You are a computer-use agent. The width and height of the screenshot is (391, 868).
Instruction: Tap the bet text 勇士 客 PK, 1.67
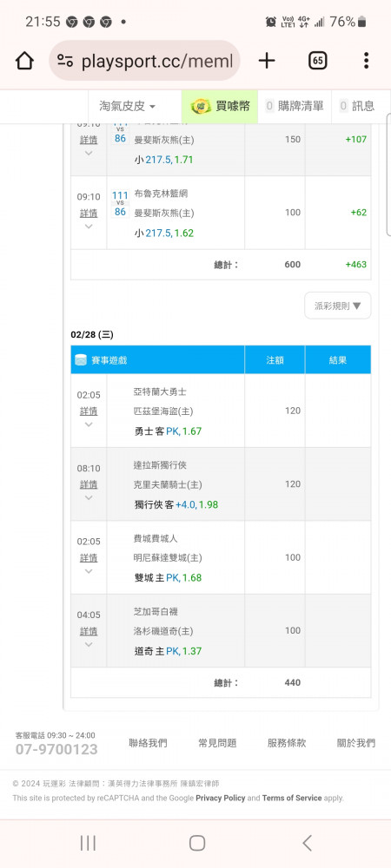pos(169,431)
